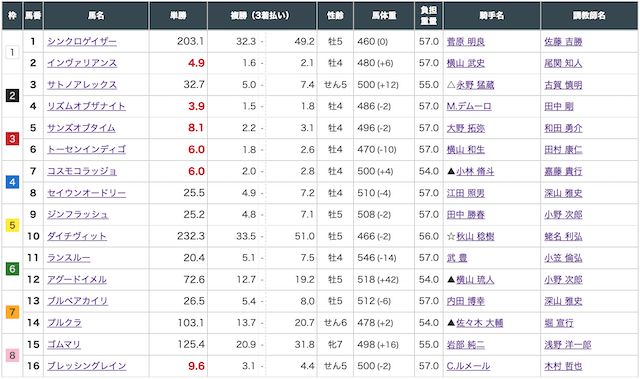Image resolution: width=640 pixels, height=379 pixels.
Task: Click the pink frame number 8 badge
Action: click(12, 355)
